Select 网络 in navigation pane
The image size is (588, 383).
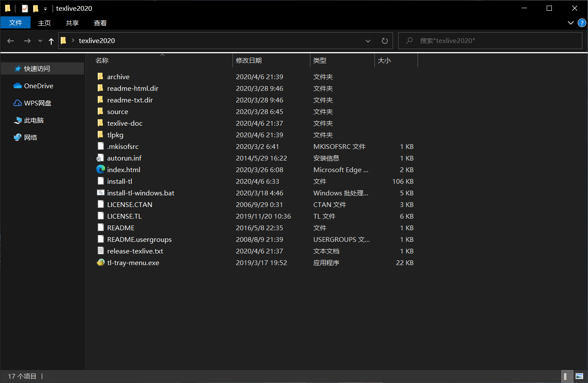(31, 137)
